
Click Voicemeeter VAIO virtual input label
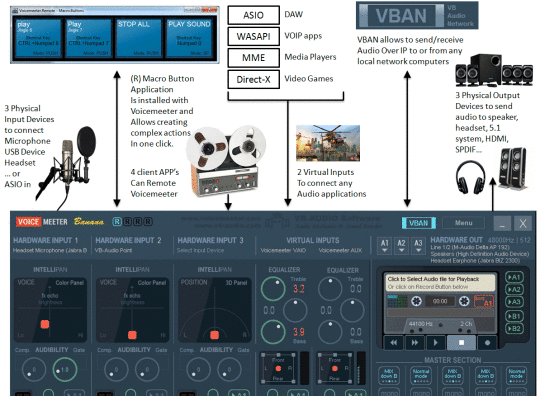click(x=283, y=250)
